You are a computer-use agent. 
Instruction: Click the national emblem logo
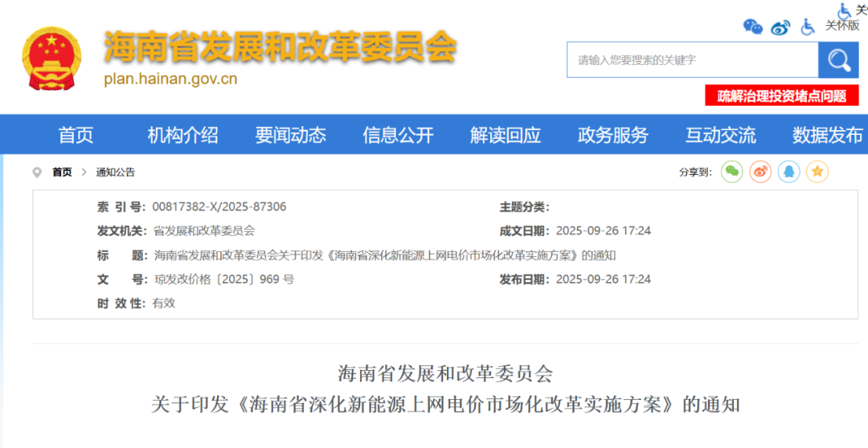click(x=51, y=59)
